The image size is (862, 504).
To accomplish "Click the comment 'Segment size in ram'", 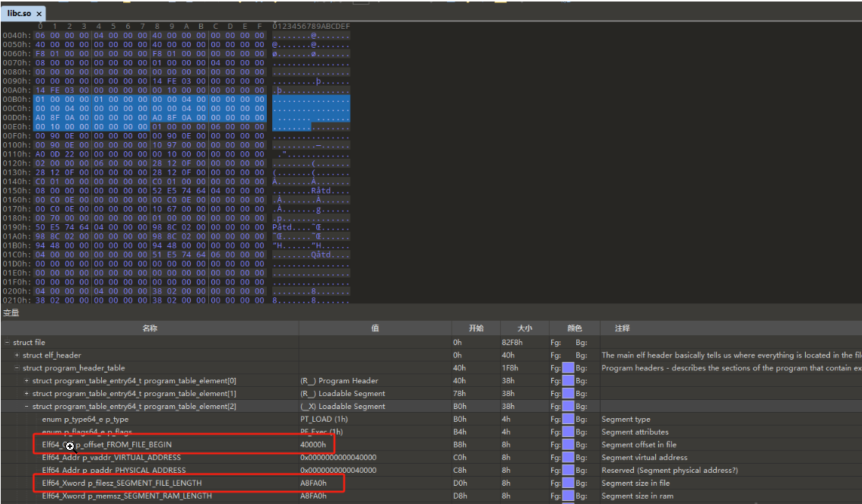I will click(x=637, y=496).
